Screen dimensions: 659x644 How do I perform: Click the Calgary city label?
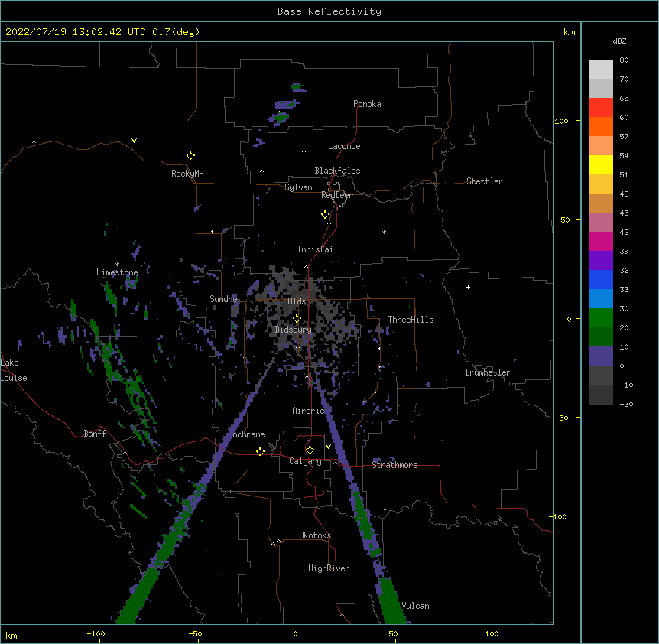coord(305,461)
